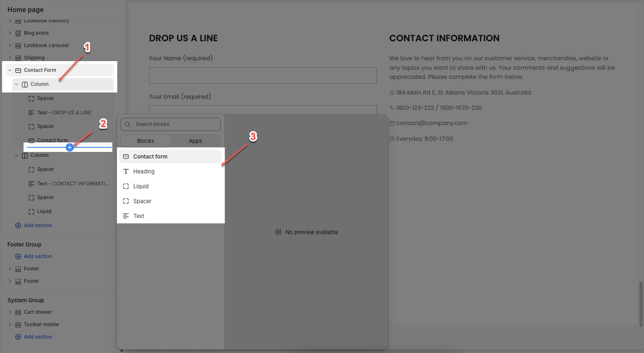Click the Heading T icon in block picker

126,171
